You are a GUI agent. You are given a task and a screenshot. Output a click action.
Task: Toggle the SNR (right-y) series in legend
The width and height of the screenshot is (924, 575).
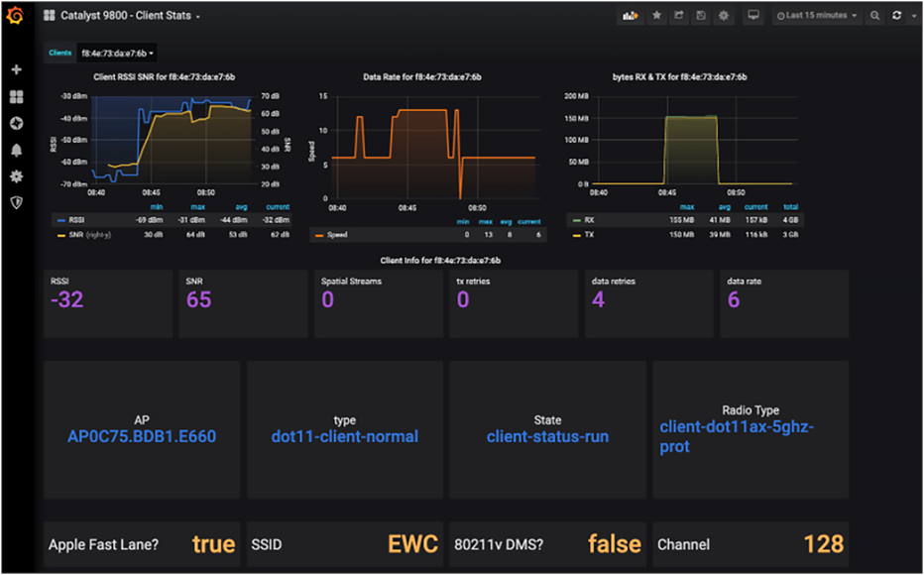point(89,235)
